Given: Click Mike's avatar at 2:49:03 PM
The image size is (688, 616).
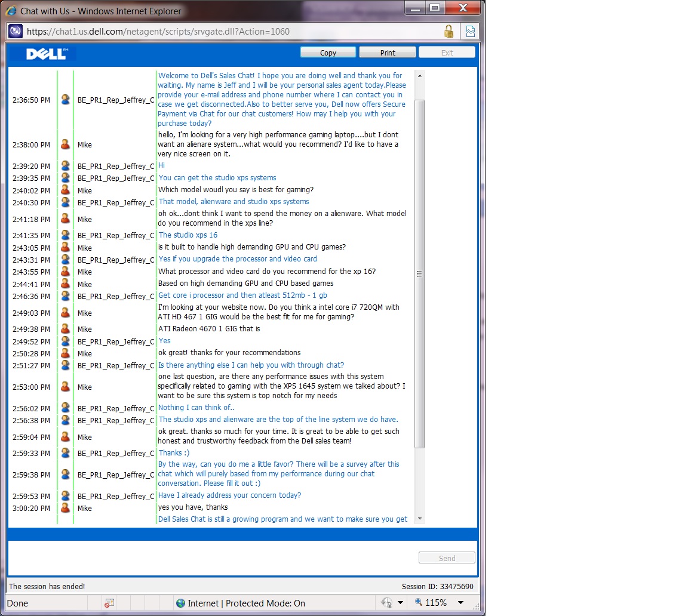Looking at the screenshot, I should tap(65, 313).
